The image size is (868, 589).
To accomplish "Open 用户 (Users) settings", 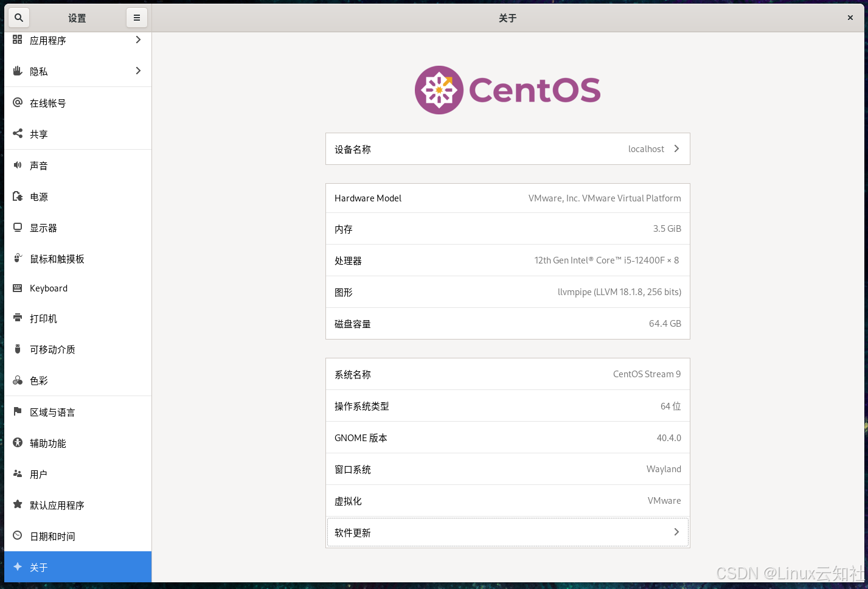I will click(x=38, y=474).
